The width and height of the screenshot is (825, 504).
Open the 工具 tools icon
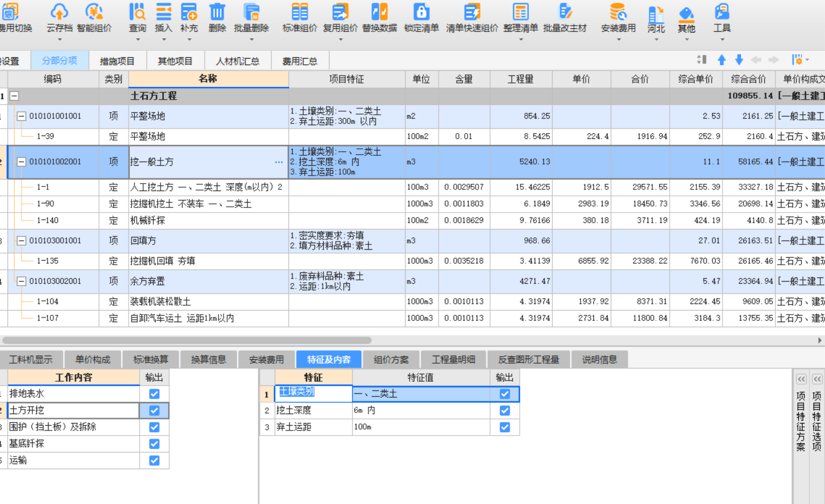click(x=722, y=12)
